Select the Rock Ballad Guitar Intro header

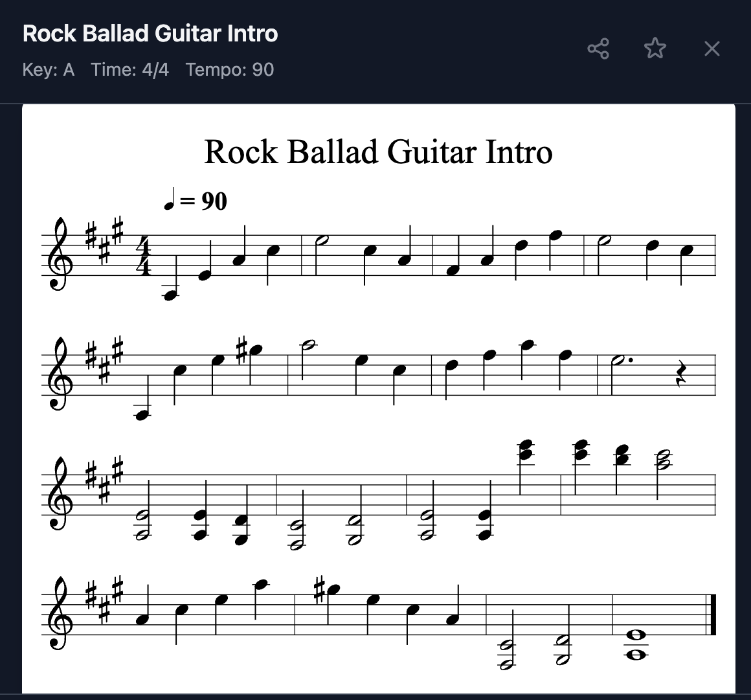pyautogui.click(x=149, y=34)
